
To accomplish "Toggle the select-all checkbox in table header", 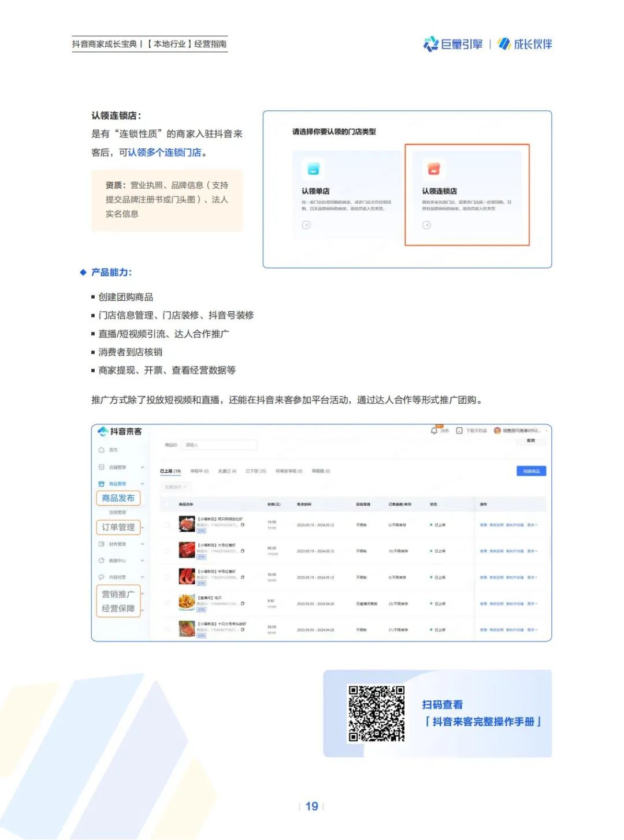I will 167,504.
